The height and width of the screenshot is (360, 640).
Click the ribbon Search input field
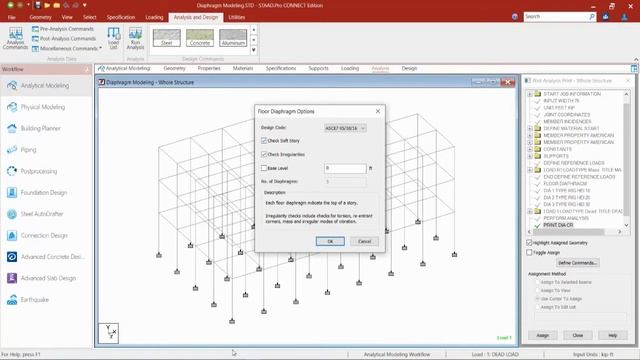coord(556,16)
